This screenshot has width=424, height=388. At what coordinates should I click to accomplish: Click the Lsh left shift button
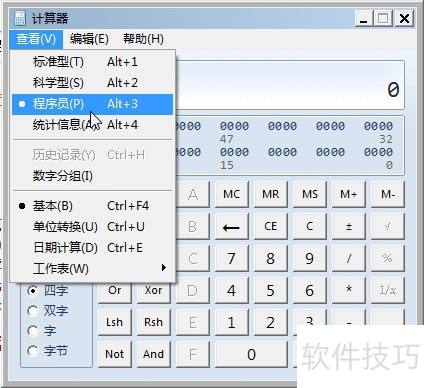pos(115,322)
